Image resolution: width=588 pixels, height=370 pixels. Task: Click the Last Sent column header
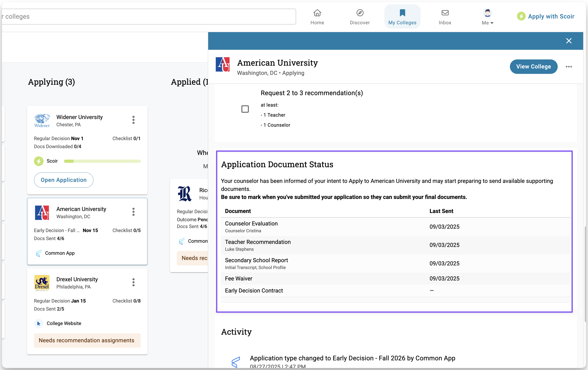pos(441,211)
